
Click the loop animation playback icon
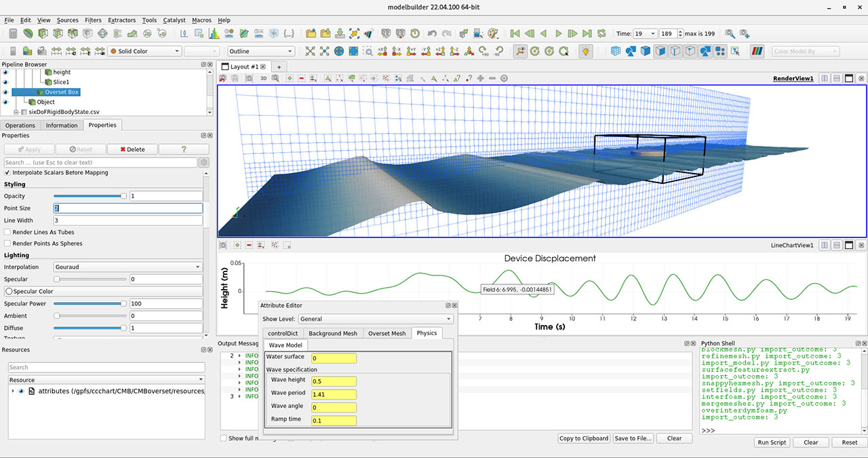pos(601,33)
